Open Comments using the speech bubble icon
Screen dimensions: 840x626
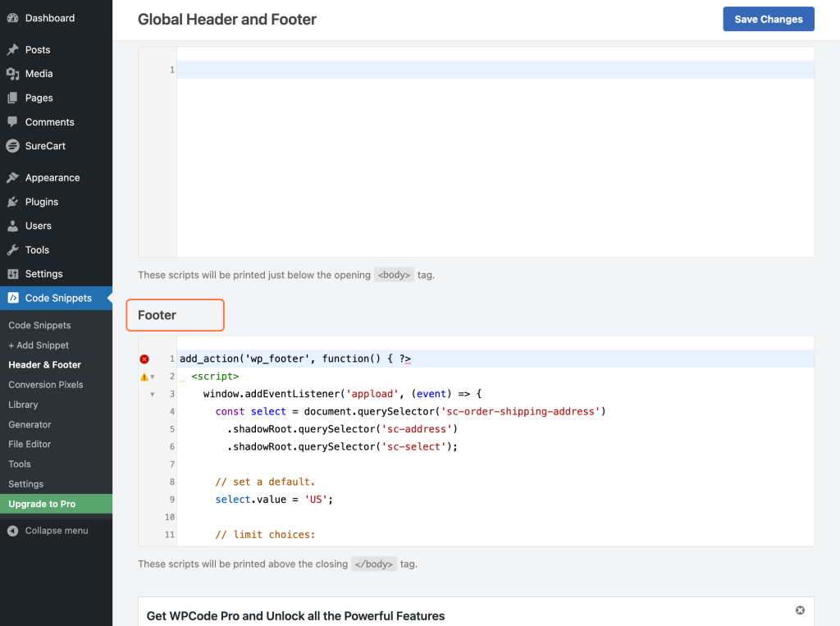(11, 121)
